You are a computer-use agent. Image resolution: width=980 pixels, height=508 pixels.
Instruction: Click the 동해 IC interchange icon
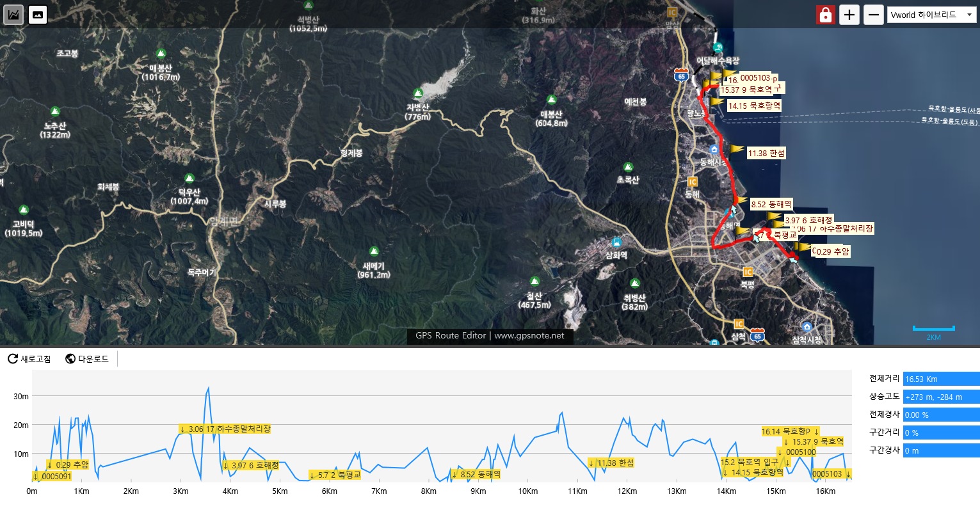point(692,182)
